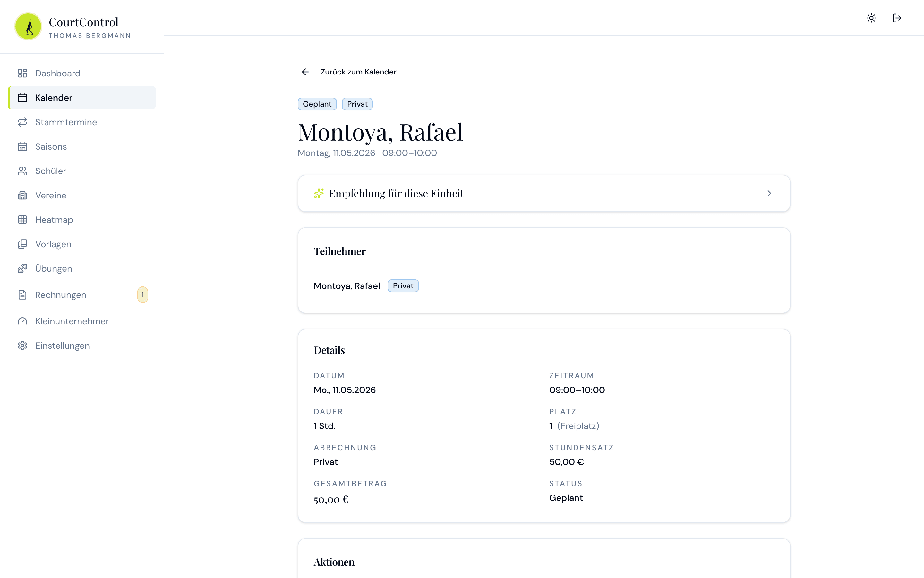
Task: Click the Rechnungen document icon
Action: click(x=22, y=295)
